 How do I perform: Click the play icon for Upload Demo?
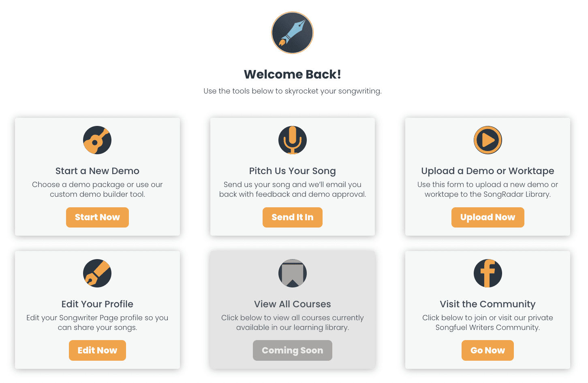click(488, 140)
